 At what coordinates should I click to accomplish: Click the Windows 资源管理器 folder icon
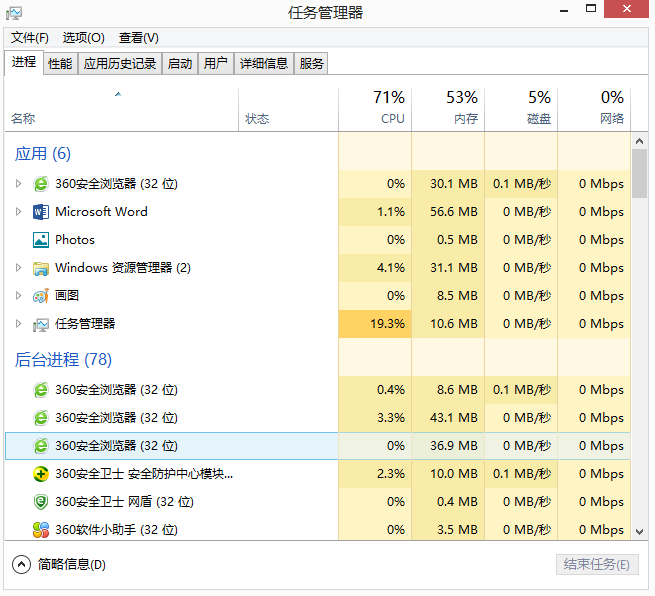coord(41,268)
